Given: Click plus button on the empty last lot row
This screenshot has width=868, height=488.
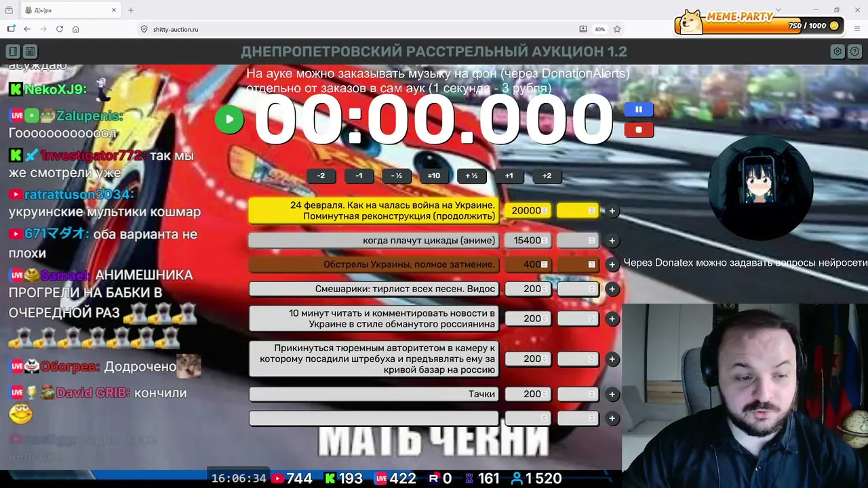Looking at the screenshot, I should coord(612,418).
